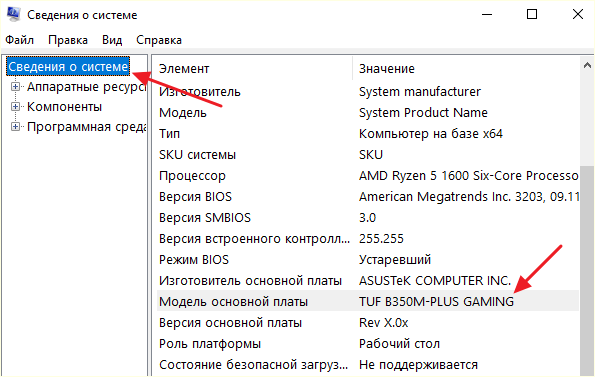Image resolution: width=595 pixels, height=377 pixels.
Task: Select the Версия BIOS row
Action: [x=368, y=196]
